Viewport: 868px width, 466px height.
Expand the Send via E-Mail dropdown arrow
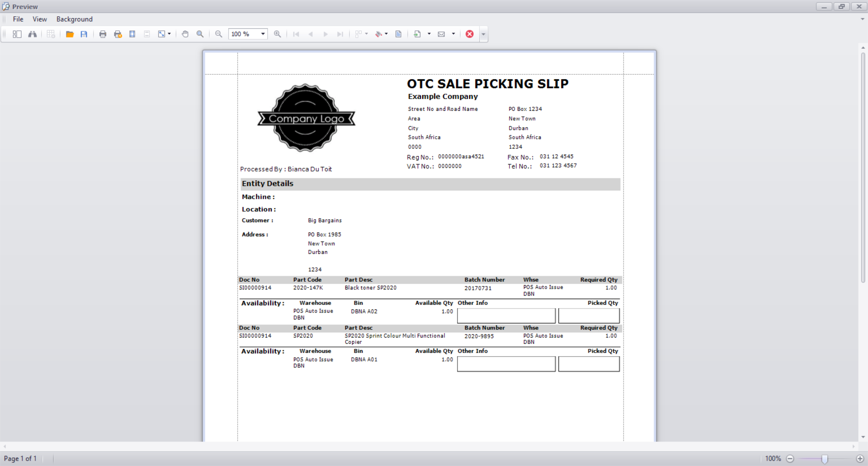[453, 34]
